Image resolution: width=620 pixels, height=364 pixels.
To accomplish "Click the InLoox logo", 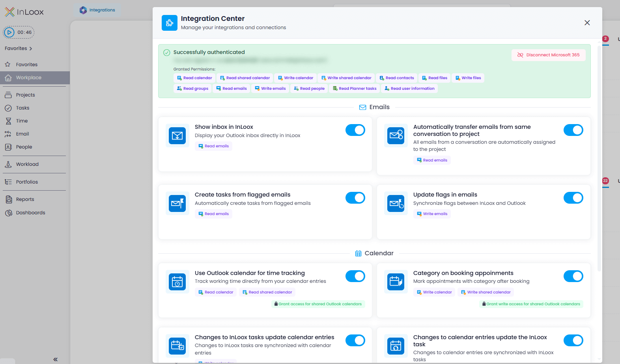I will 24,12.
